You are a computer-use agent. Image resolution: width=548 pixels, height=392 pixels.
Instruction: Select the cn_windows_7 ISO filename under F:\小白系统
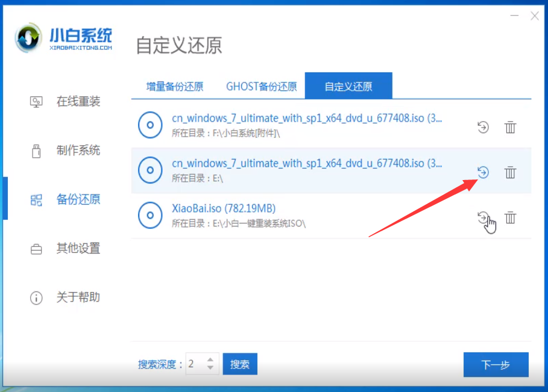(307, 119)
